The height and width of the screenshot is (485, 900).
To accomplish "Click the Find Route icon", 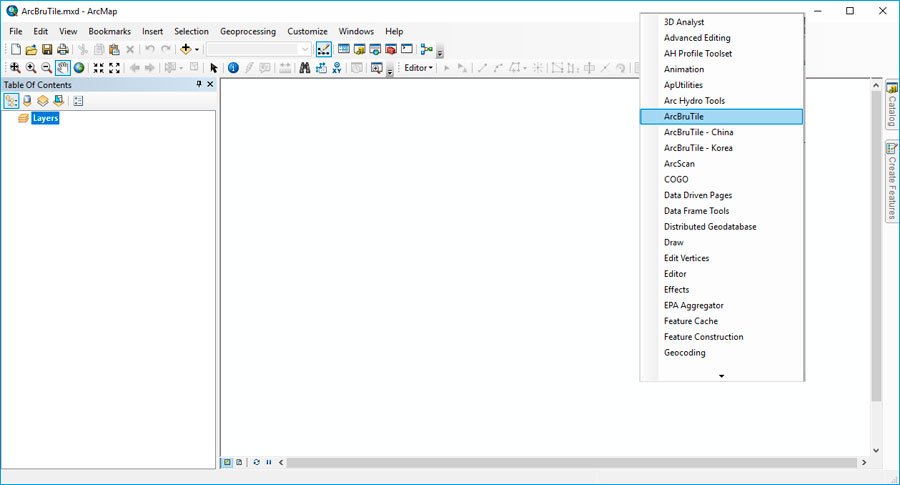I will tap(321, 68).
